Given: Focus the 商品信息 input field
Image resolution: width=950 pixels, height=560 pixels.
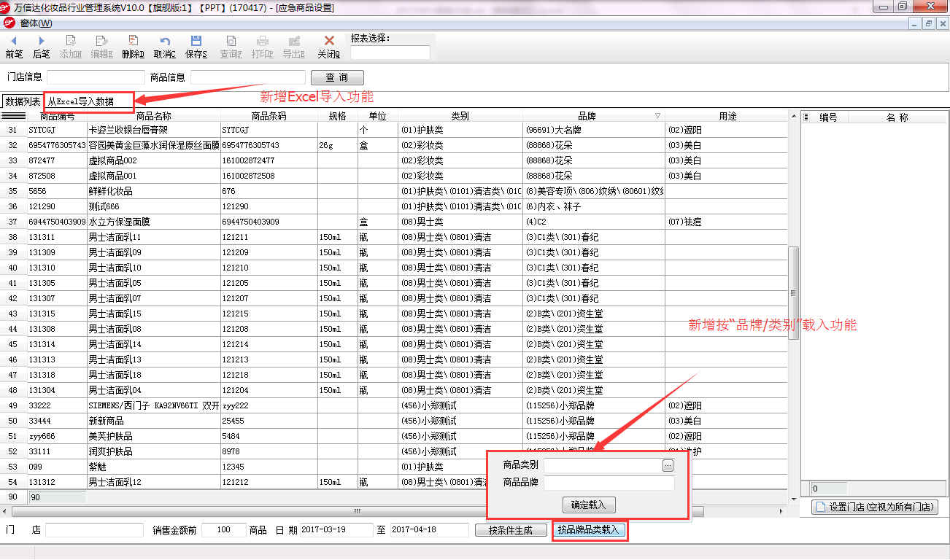Looking at the screenshot, I should (248, 77).
